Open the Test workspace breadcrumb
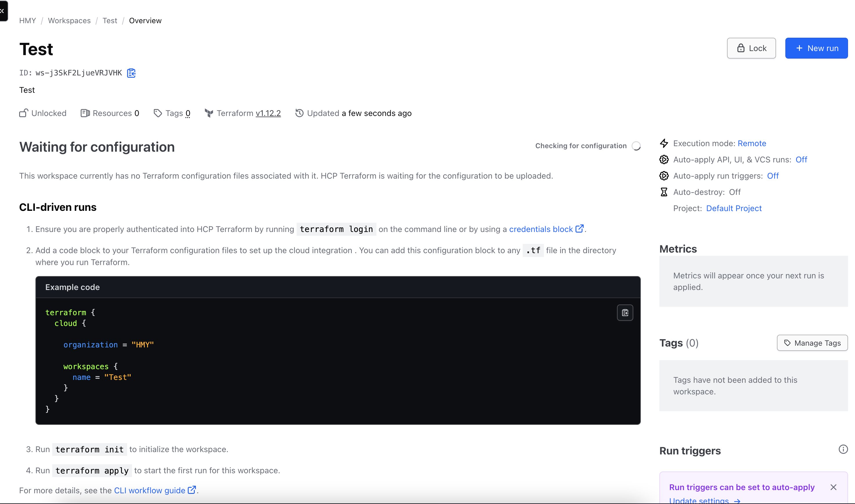Viewport: 855px width, 504px height. coord(110,21)
